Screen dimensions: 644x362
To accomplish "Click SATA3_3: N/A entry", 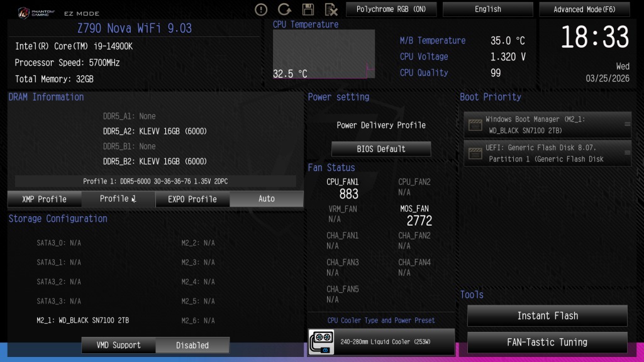I will pyautogui.click(x=58, y=301).
